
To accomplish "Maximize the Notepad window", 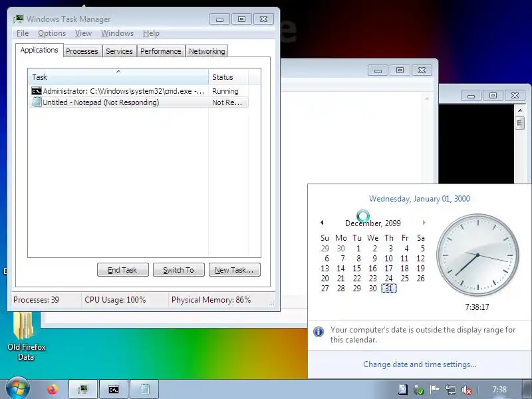I will 400,70.
